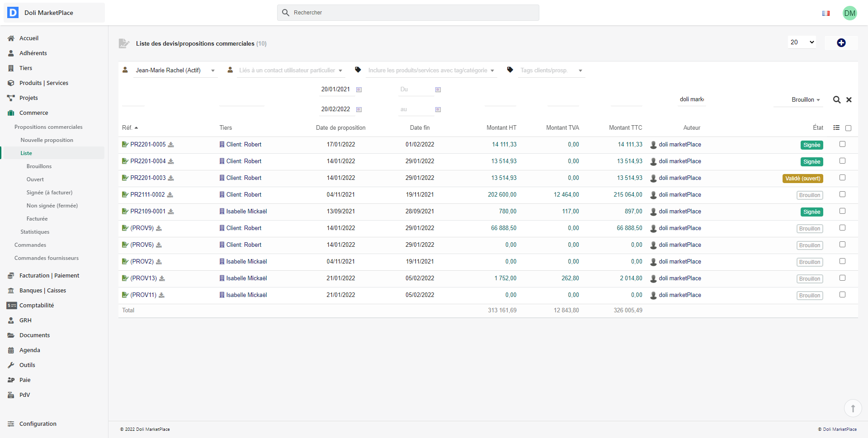Click the French flag language icon
The height and width of the screenshot is (438, 868).
point(826,13)
